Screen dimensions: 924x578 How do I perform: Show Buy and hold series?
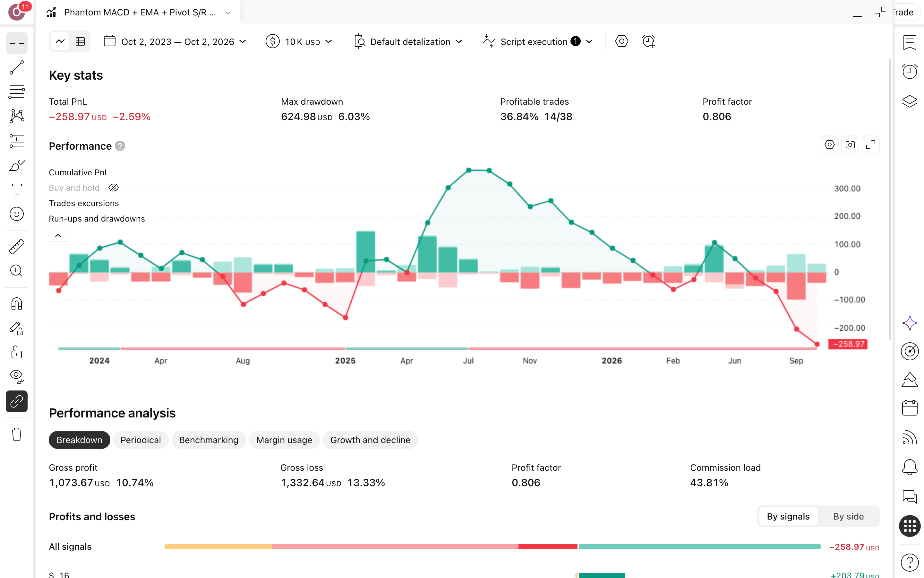point(113,188)
